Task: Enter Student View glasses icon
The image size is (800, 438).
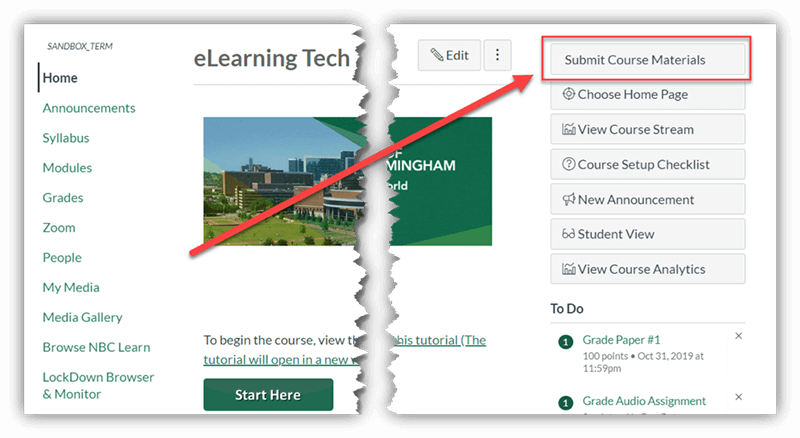Action: [568, 234]
